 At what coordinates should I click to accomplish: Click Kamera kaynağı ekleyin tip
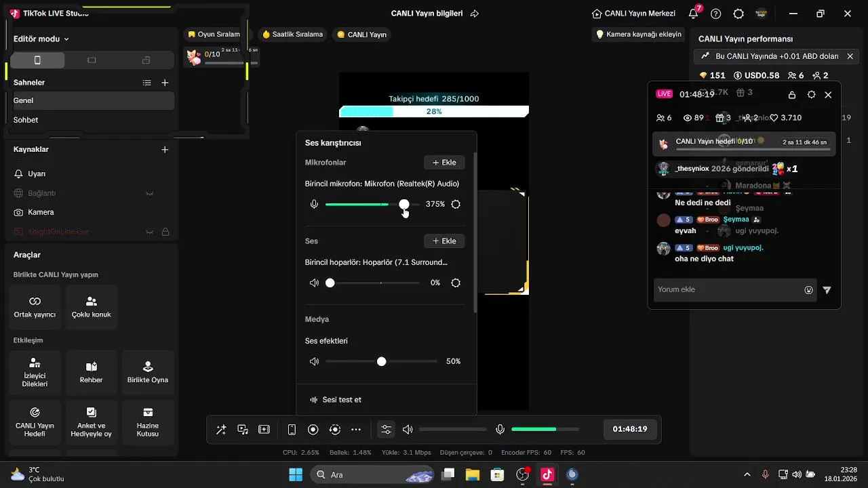(638, 34)
